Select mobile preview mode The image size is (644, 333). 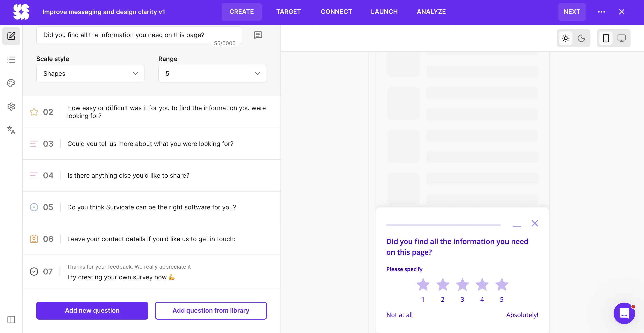pyautogui.click(x=606, y=38)
